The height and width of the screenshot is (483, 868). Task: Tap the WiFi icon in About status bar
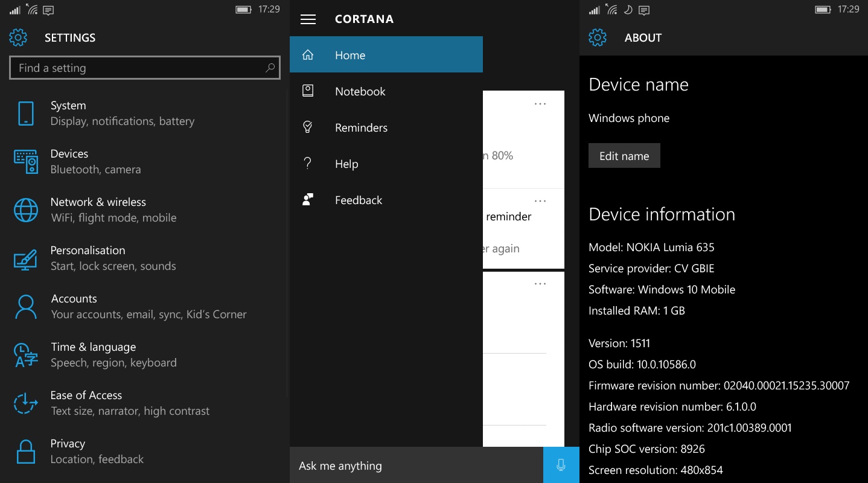[x=613, y=10]
